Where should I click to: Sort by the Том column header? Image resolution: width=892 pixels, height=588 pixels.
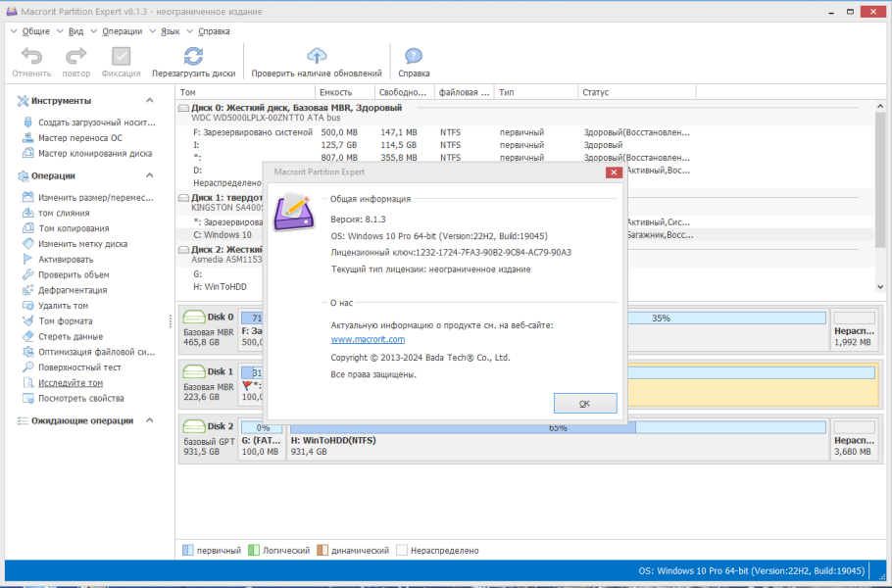click(x=245, y=92)
